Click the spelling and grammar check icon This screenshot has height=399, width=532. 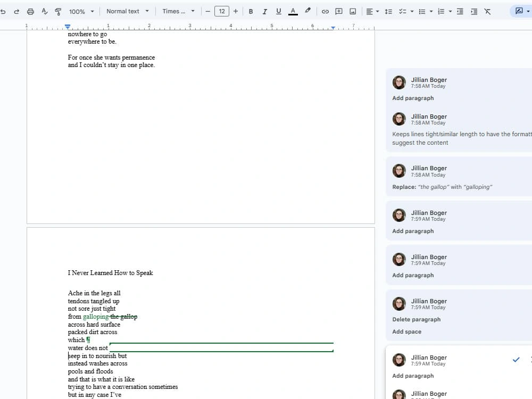[x=45, y=12]
